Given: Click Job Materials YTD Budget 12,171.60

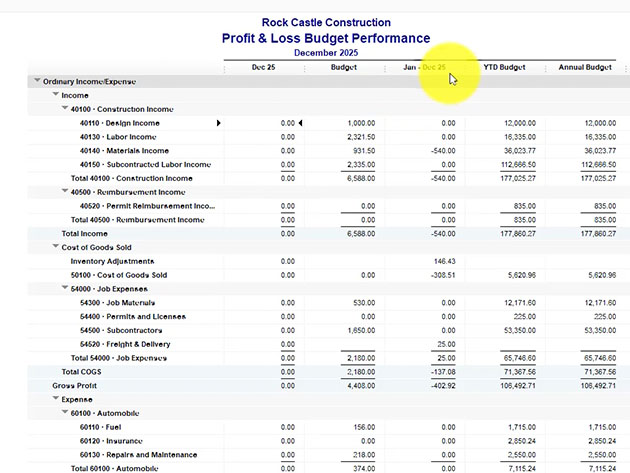Looking at the screenshot, I should pyautogui.click(x=520, y=303).
